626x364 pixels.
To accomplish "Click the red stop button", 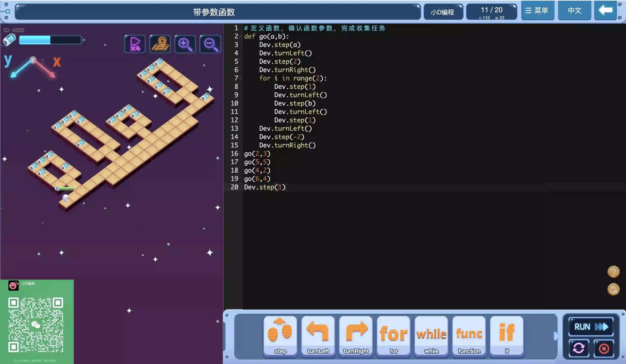I will click(x=604, y=348).
